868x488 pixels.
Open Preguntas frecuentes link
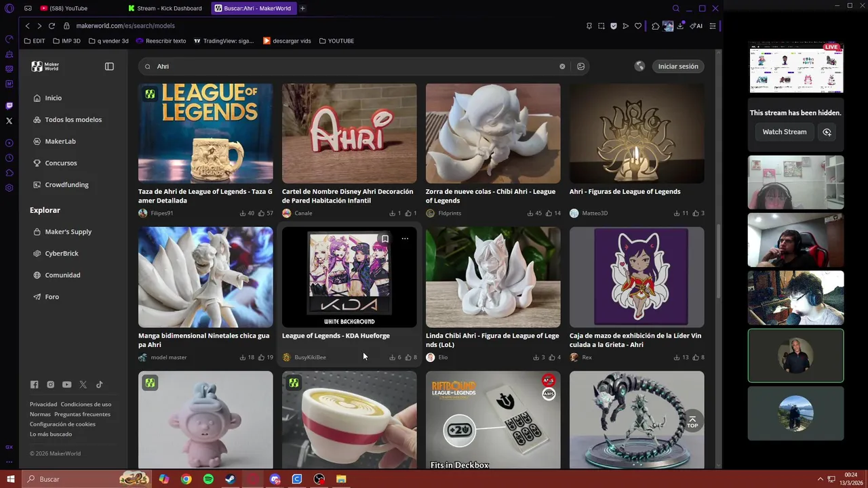point(82,414)
